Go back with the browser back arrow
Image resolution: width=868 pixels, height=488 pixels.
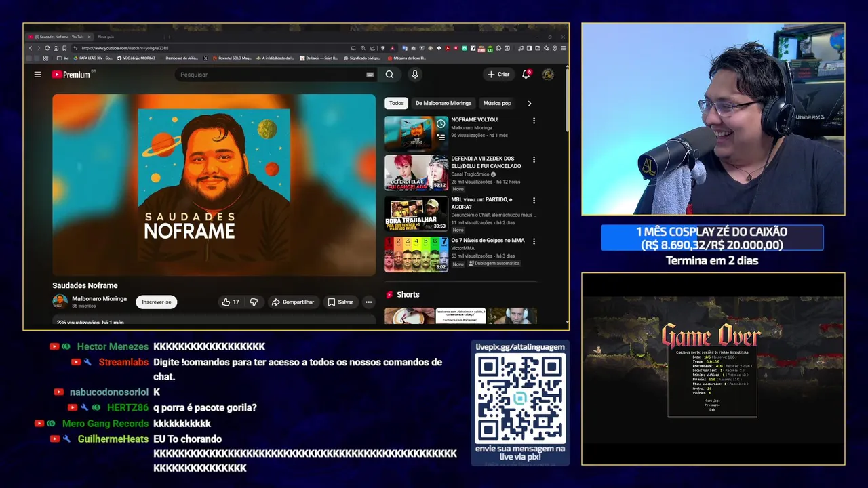click(x=31, y=48)
